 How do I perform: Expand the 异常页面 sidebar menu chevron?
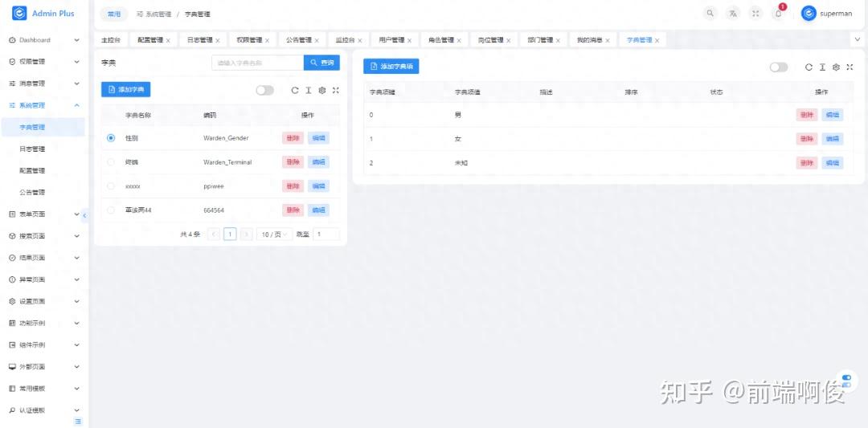tap(77, 279)
